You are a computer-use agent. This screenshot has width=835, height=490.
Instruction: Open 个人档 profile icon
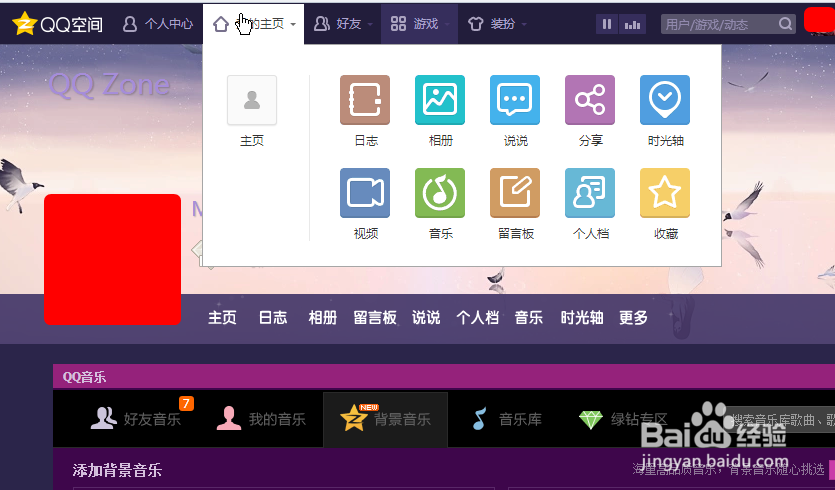pyautogui.click(x=590, y=193)
